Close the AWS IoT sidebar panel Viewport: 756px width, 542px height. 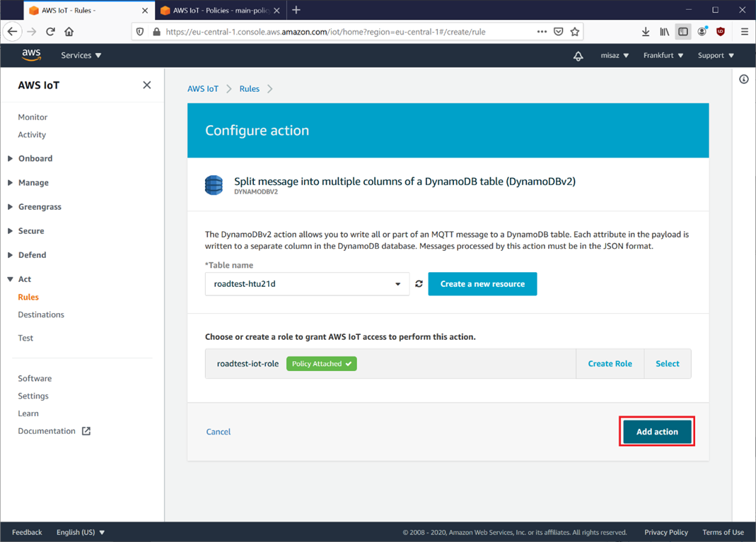146,86
